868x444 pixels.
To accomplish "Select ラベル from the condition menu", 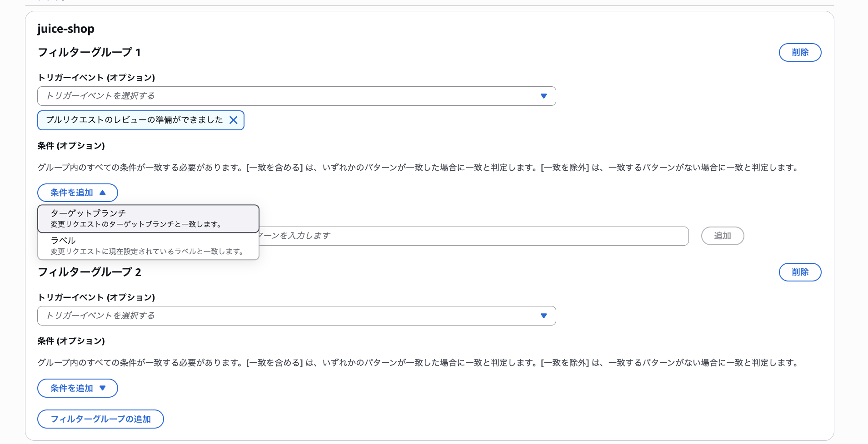I will 148,246.
